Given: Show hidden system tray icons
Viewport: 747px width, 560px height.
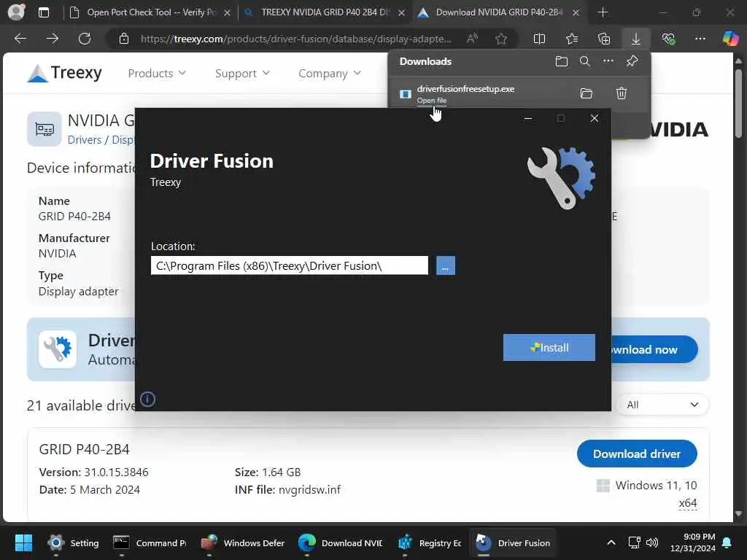Looking at the screenshot, I should [x=611, y=542].
